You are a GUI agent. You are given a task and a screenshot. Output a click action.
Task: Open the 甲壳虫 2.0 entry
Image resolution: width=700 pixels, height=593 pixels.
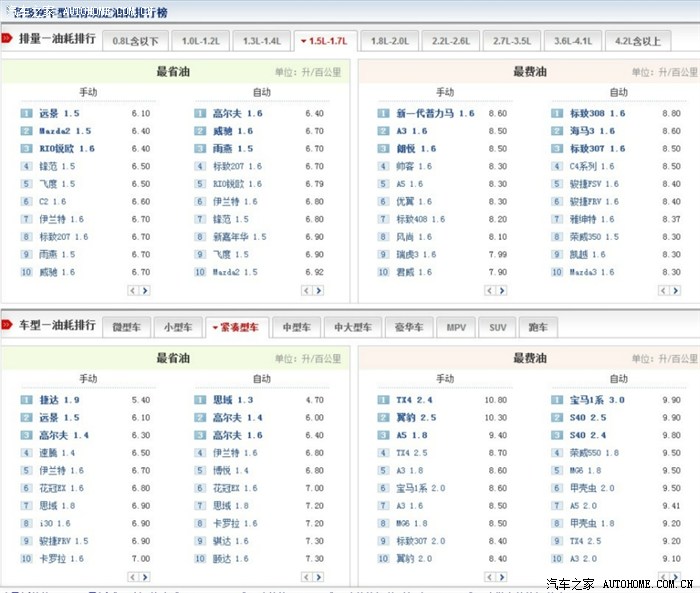tap(592, 488)
